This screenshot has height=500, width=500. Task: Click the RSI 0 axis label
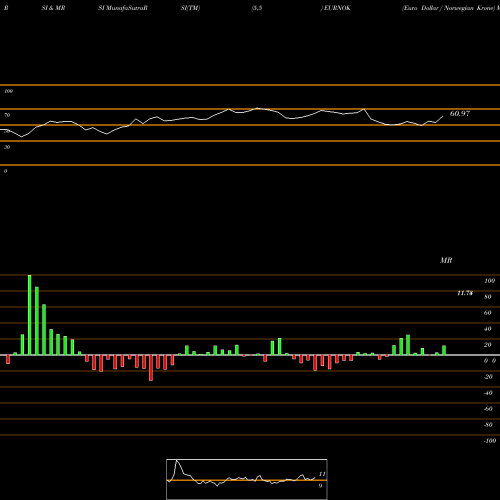coord(5,171)
